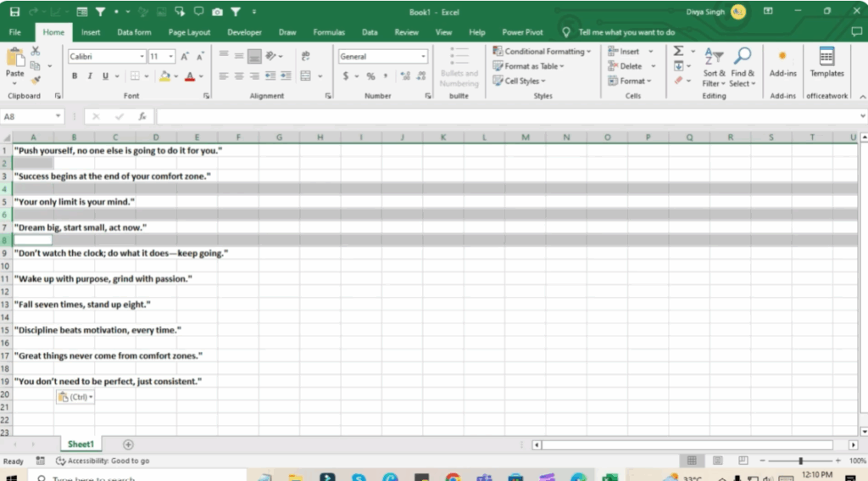
Task: Switch to the Insert ribbon tab
Action: (91, 32)
